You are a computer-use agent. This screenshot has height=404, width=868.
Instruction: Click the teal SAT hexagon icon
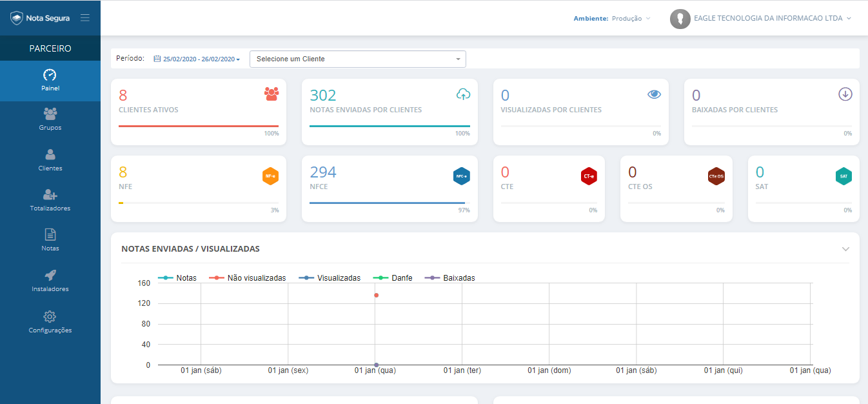coord(843,176)
